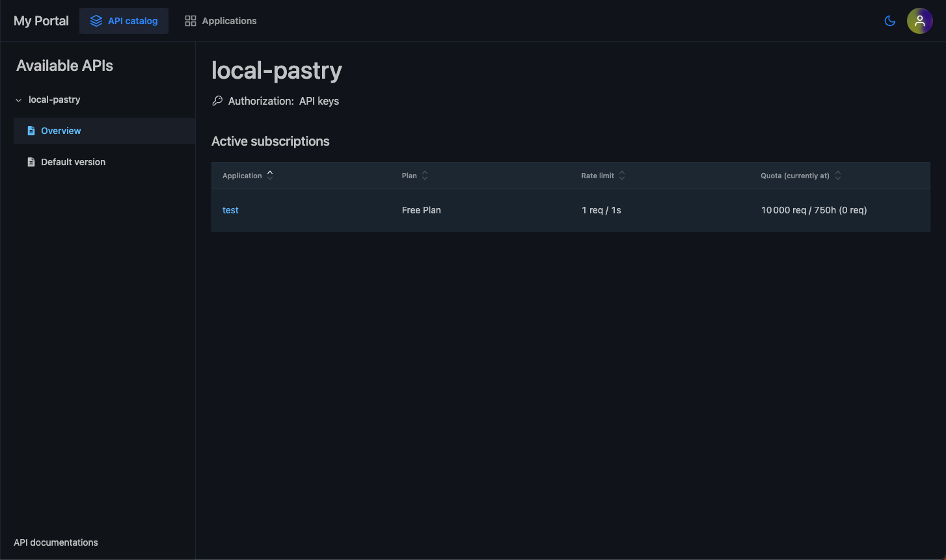Viewport: 946px width, 560px height.
Task: Open the test application link
Action: (x=230, y=209)
